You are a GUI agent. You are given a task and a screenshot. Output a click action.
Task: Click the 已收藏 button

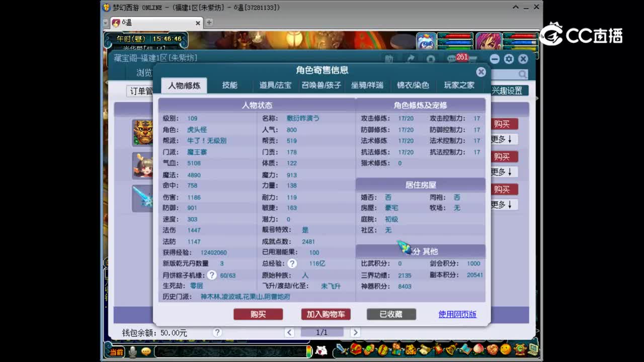391,314
